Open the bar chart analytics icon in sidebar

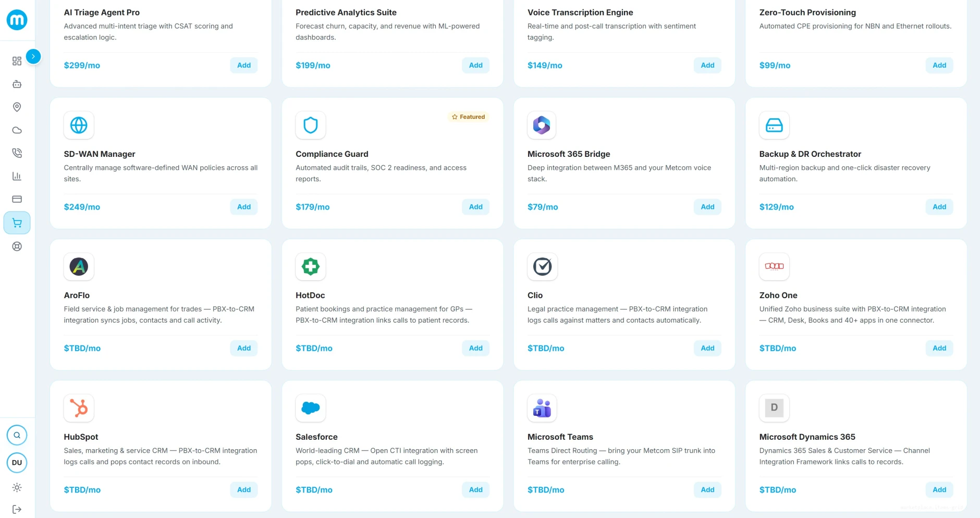pos(17,176)
